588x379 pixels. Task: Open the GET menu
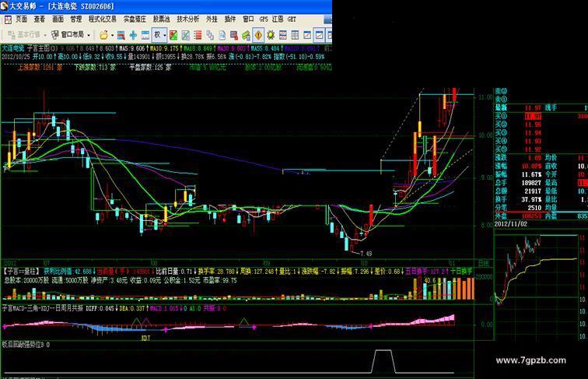click(x=292, y=19)
